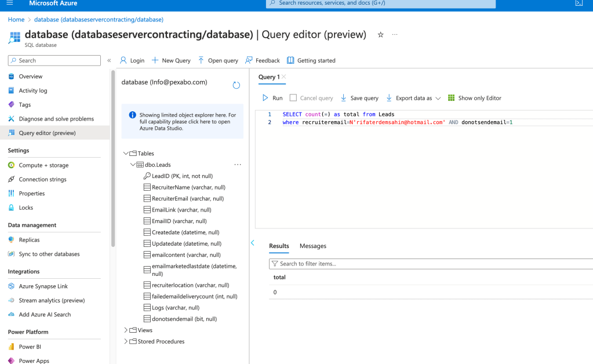Click the Tags icon in the sidebar
This screenshot has width=593, height=364.
pyautogui.click(x=12, y=105)
